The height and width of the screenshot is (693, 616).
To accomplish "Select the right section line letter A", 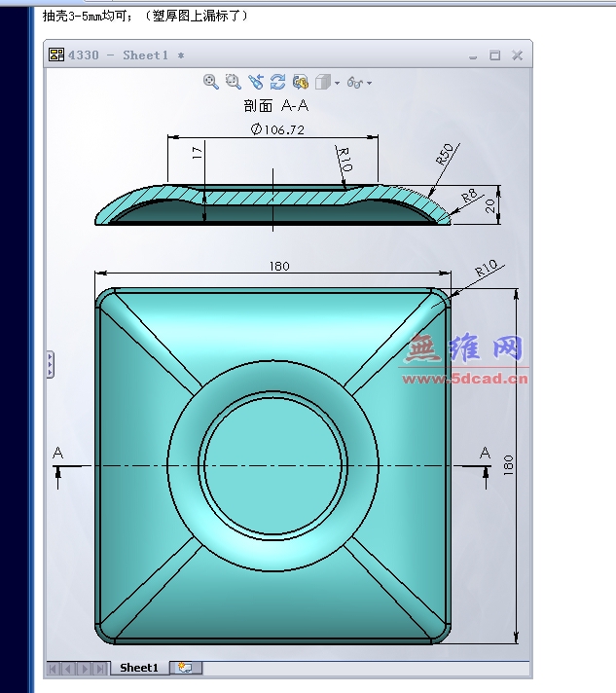I will tap(485, 453).
